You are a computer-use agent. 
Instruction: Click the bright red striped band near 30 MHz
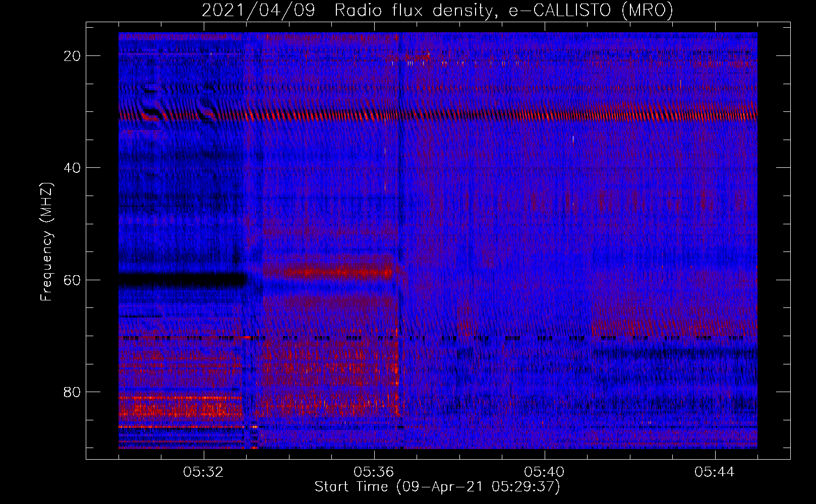pyautogui.click(x=437, y=115)
